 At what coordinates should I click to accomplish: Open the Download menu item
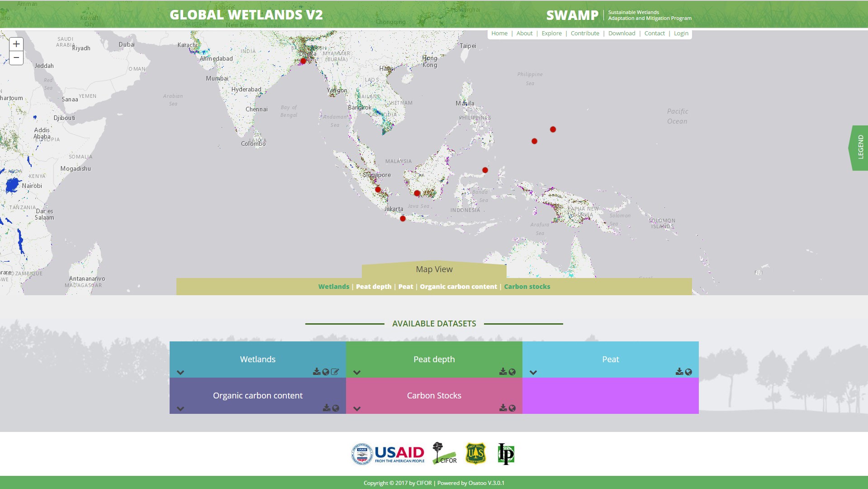click(622, 34)
